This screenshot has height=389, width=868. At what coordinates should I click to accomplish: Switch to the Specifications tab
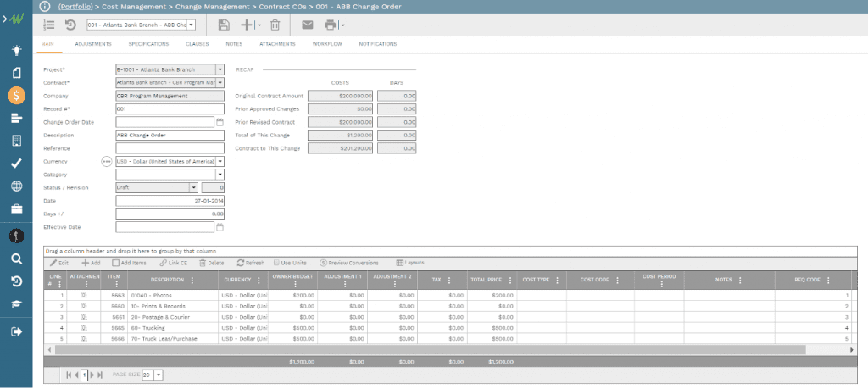point(148,44)
